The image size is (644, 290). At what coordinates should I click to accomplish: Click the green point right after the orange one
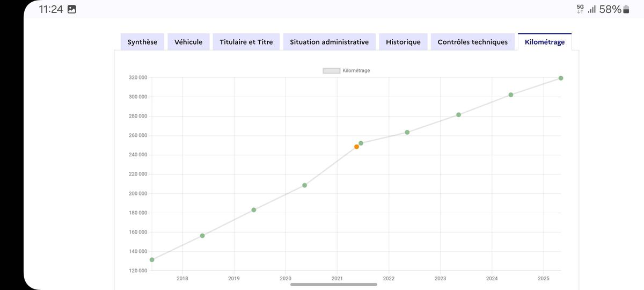click(x=361, y=143)
